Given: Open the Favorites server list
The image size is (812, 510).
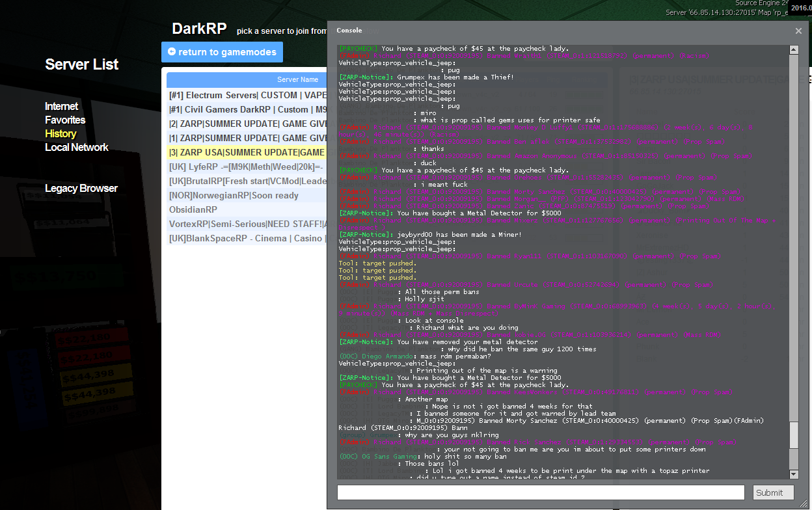Looking at the screenshot, I should [x=65, y=120].
